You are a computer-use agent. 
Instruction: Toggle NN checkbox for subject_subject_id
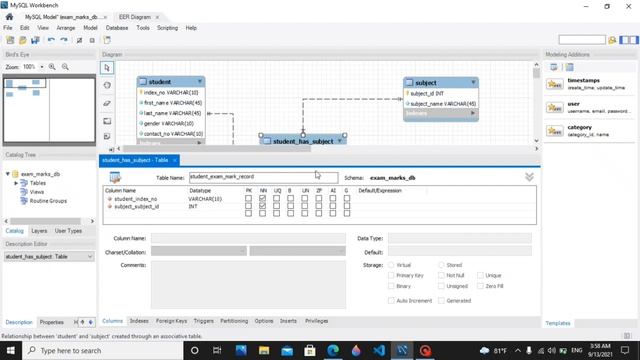(262, 206)
